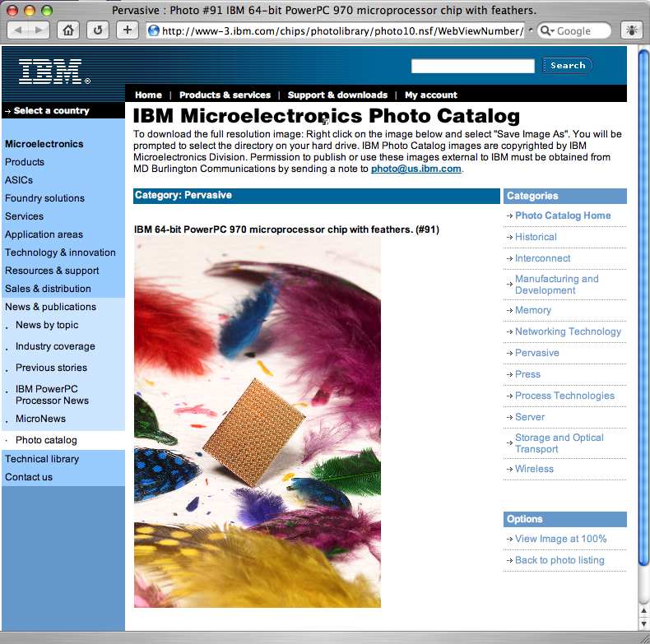Open the Wireless category
This screenshot has width=650, height=644.
[x=534, y=469]
